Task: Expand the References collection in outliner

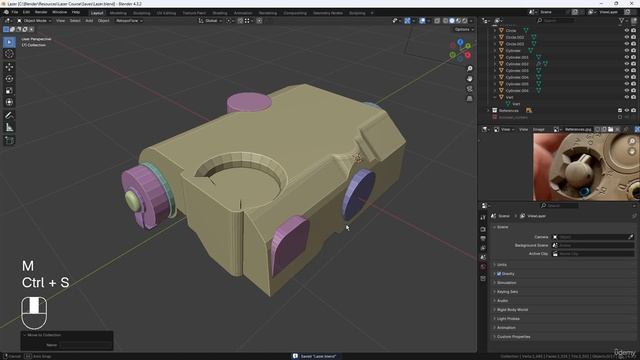Action: pos(488,111)
